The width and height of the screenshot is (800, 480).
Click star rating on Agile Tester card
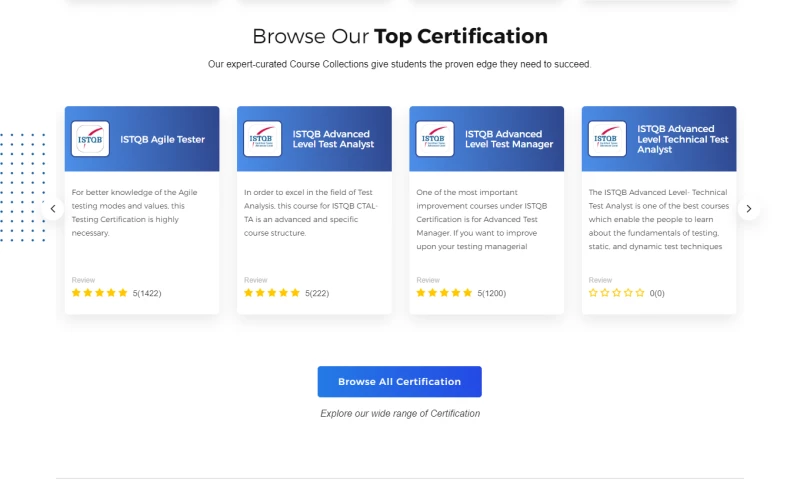point(99,293)
